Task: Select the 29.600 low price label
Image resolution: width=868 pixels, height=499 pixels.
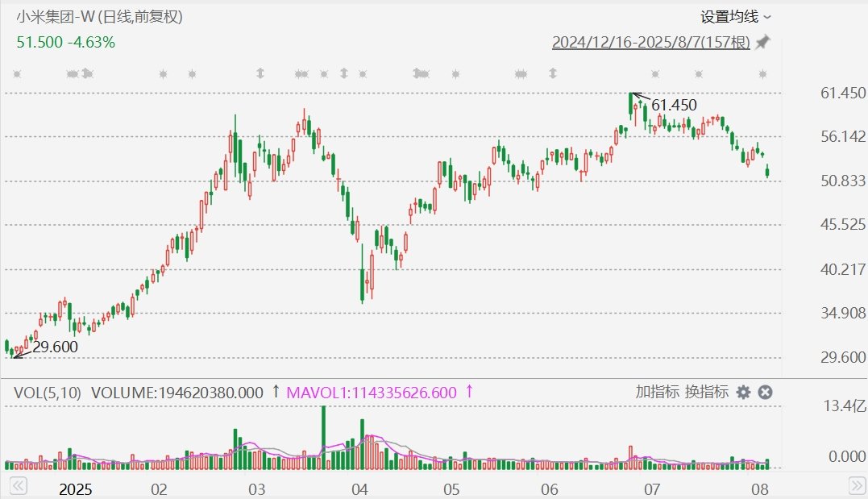Action: coord(55,346)
